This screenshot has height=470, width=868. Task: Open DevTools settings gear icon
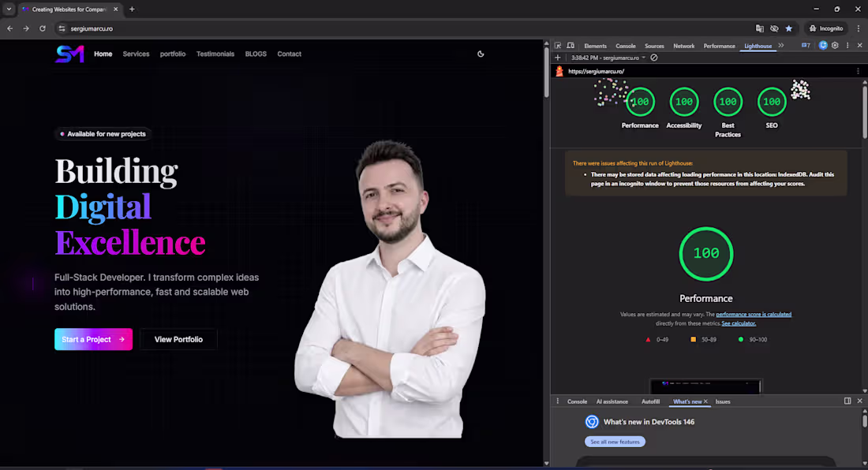pos(834,45)
